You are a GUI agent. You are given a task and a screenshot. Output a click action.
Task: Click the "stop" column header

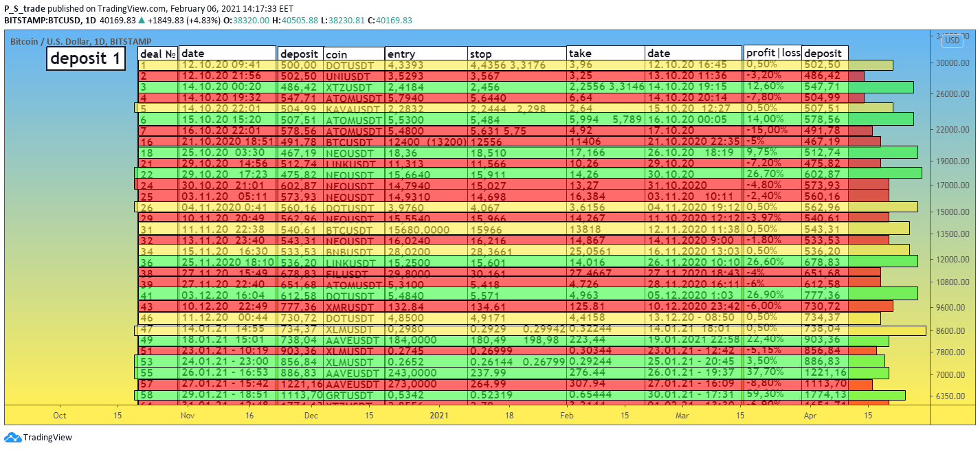pyautogui.click(x=517, y=54)
